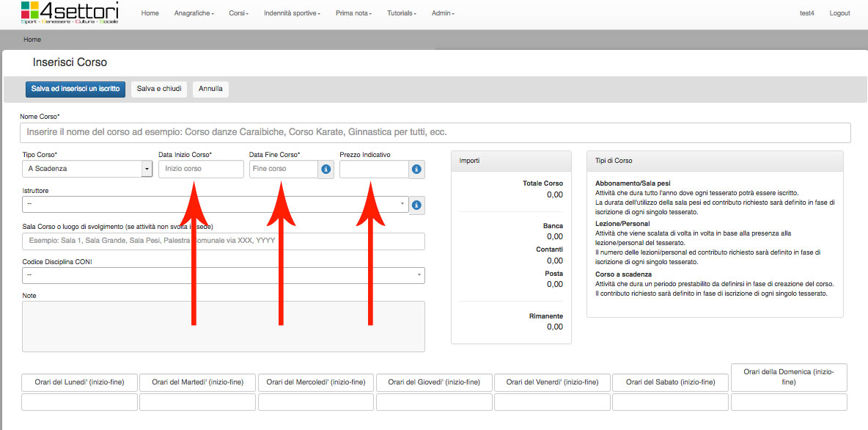Open the Corsi menu
Viewport: 868px width, 430px height.
[x=239, y=13]
